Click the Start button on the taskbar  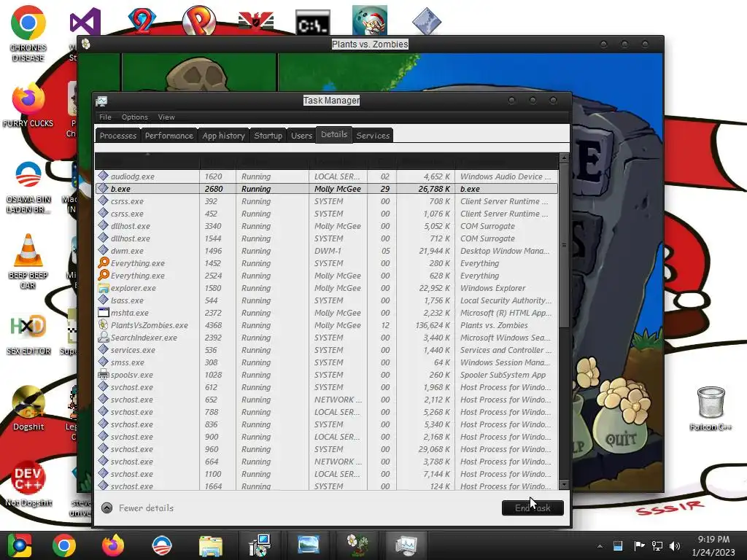[20, 545]
